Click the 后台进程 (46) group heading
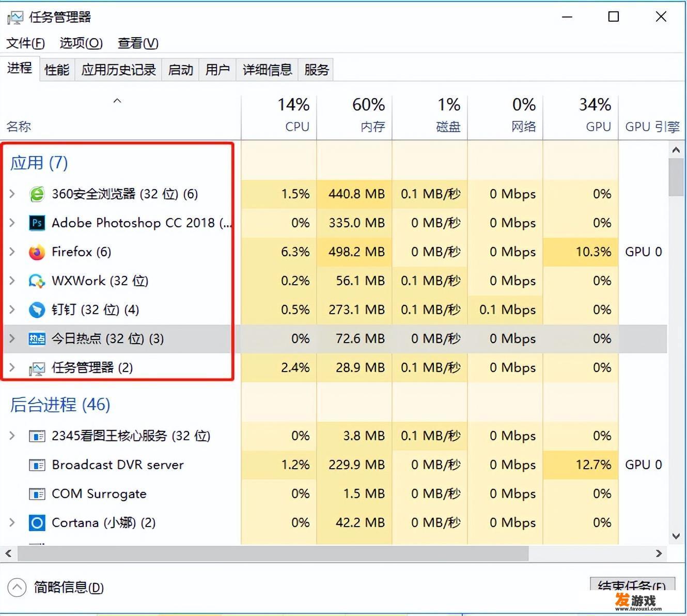This screenshot has height=616, width=687. [x=60, y=405]
